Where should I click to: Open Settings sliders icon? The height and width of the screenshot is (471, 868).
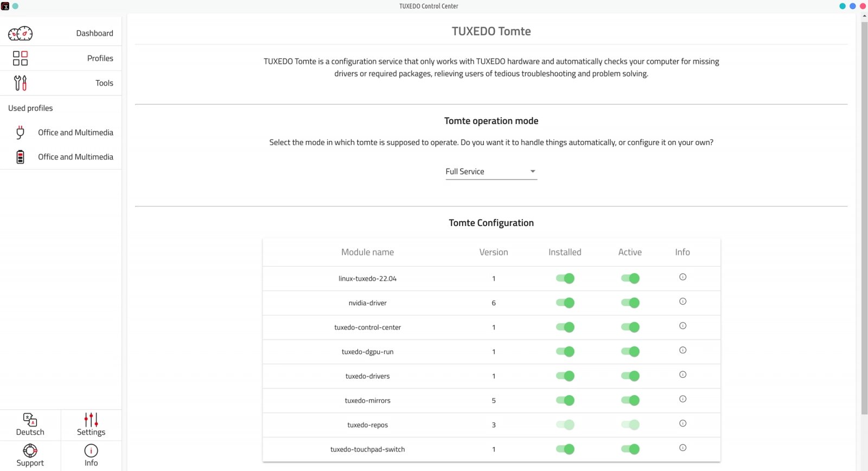pos(91,420)
